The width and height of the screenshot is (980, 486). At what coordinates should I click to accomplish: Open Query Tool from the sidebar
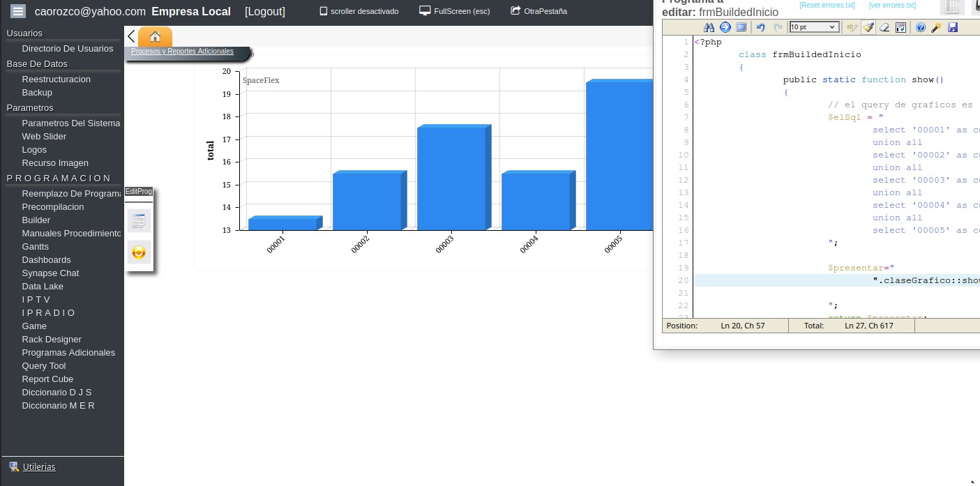pos(44,365)
